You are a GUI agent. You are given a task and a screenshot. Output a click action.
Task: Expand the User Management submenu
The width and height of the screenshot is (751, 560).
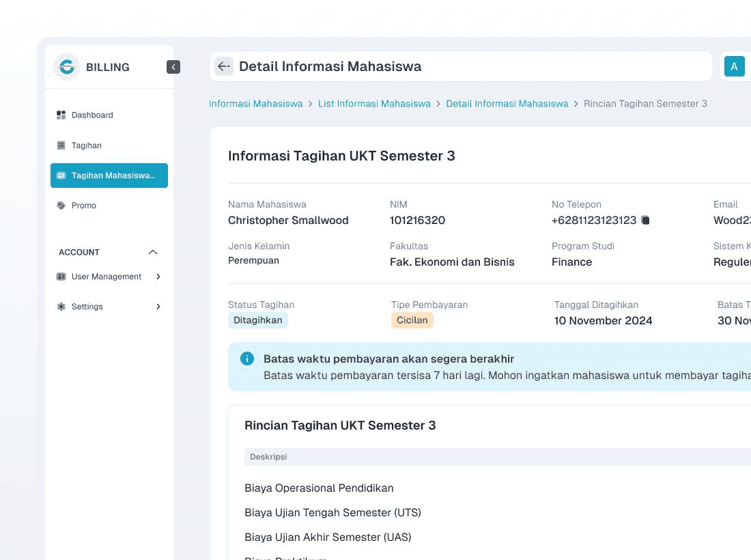click(157, 277)
